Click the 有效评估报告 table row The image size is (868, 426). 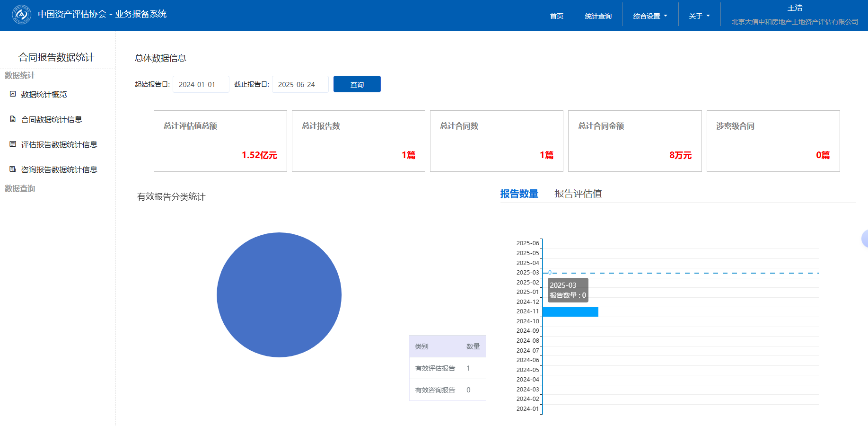click(447, 368)
